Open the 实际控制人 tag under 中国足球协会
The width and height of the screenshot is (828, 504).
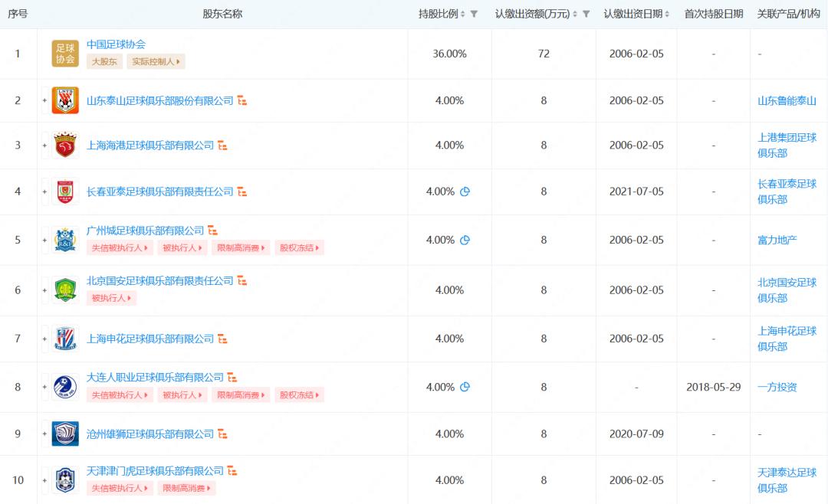pyautogui.click(x=156, y=61)
